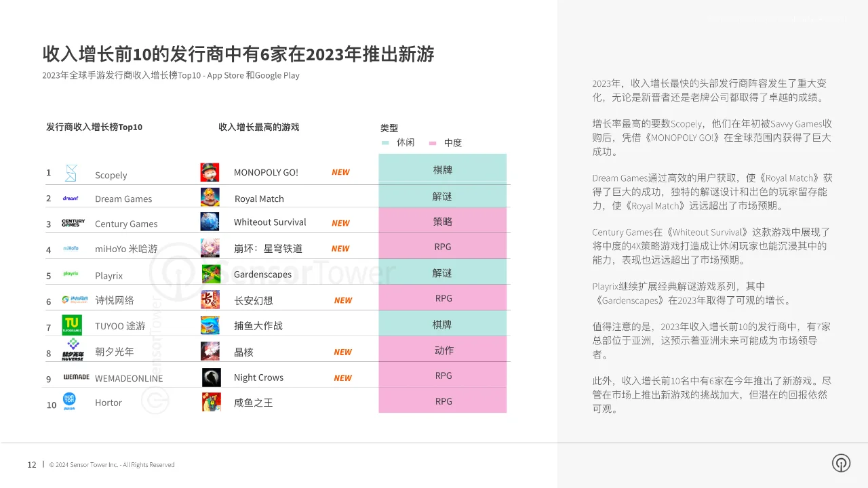Click the publisher name 诗悦网络
Viewport: 868px width, 488px height.
(x=115, y=300)
